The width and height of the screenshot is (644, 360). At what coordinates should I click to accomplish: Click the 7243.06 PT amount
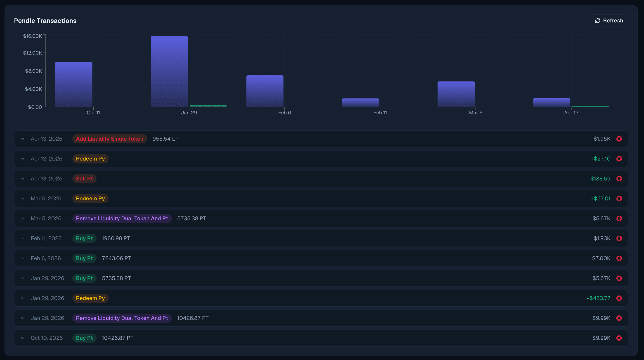pyautogui.click(x=116, y=258)
